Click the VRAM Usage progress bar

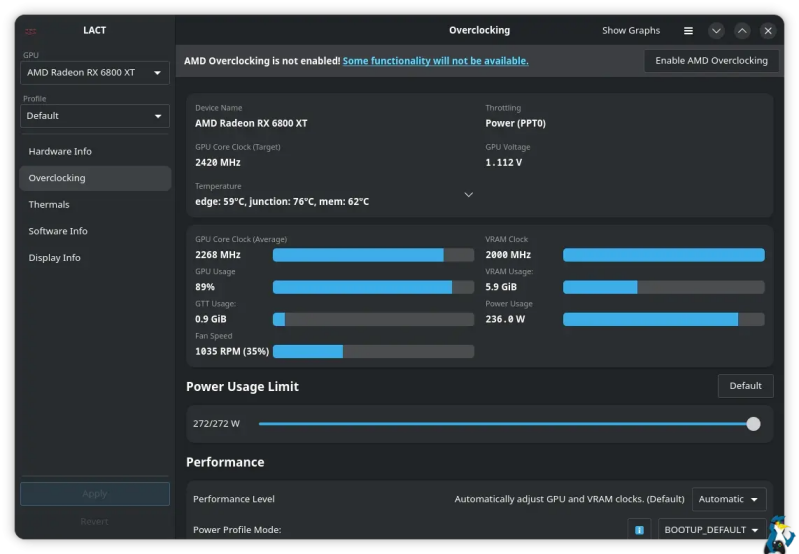[x=663, y=287]
